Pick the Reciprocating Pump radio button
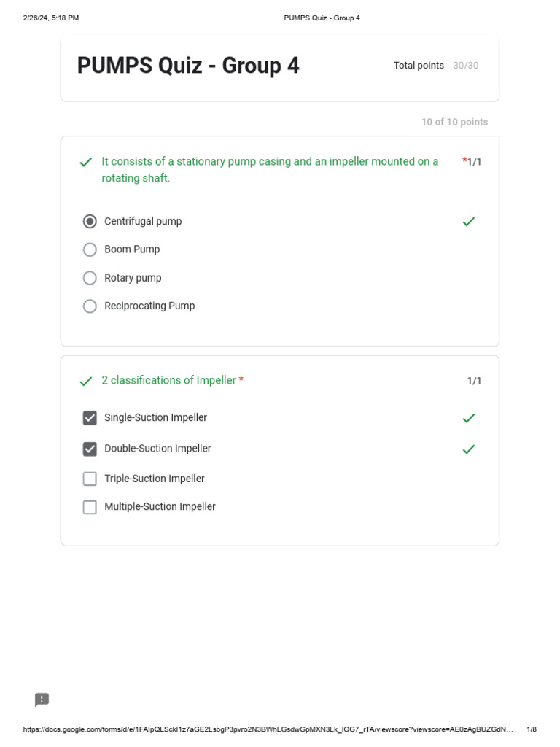This screenshot has width=560, height=747. [x=90, y=306]
